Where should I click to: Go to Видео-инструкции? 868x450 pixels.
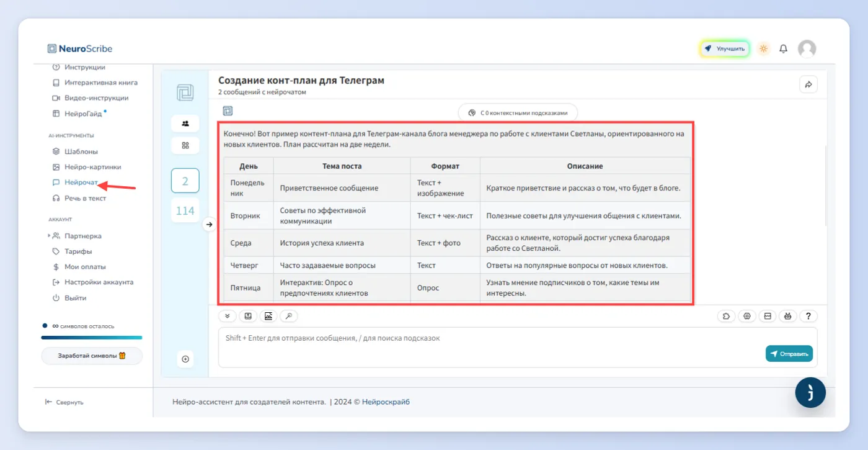91,98
